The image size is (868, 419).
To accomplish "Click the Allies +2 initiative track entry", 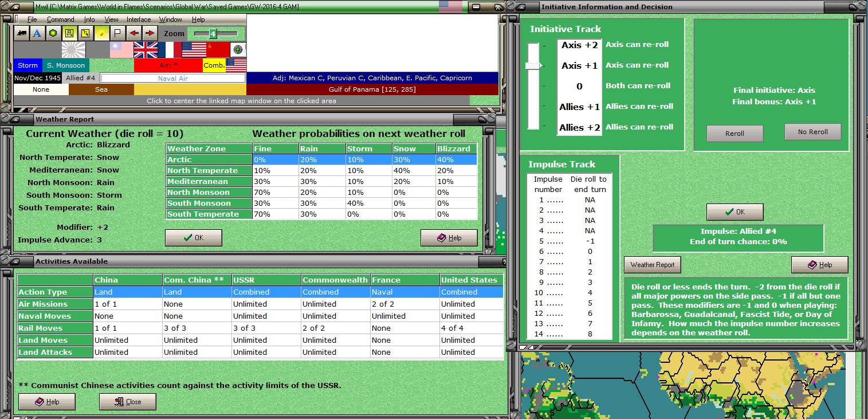I will [580, 127].
